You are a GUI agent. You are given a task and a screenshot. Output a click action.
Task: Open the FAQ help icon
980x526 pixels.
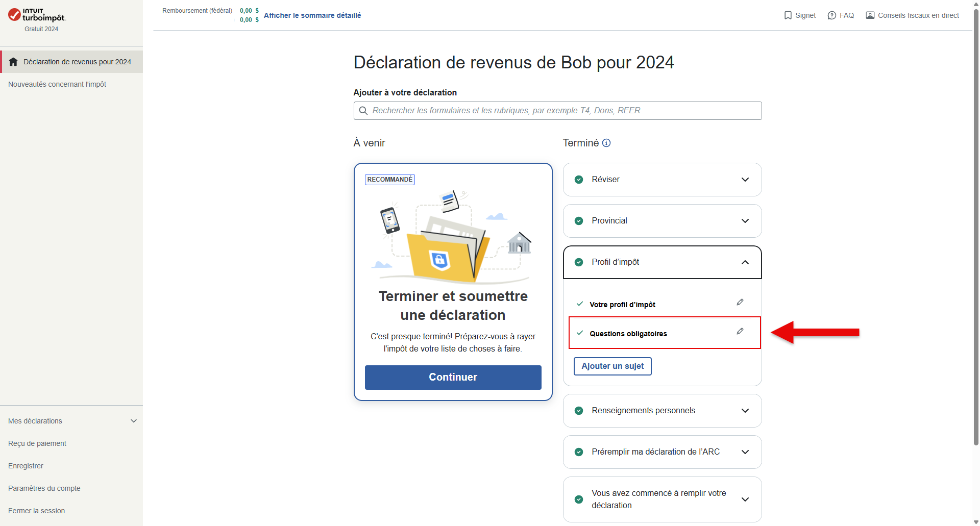(832, 15)
